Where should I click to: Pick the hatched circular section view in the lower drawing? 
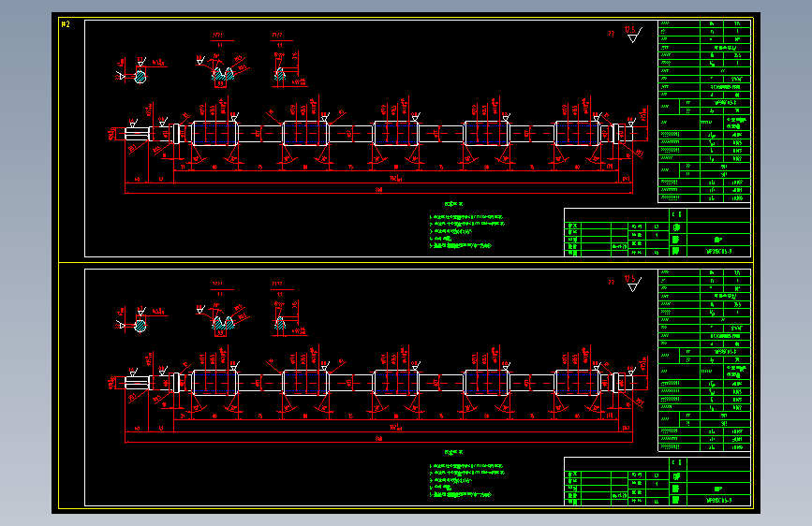(140, 326)
